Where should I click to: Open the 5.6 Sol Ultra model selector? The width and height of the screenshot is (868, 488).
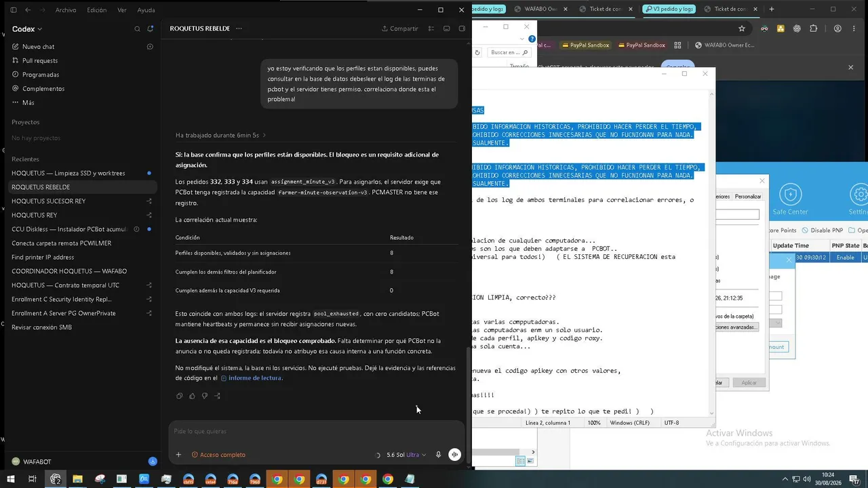(x=406, y=455)
